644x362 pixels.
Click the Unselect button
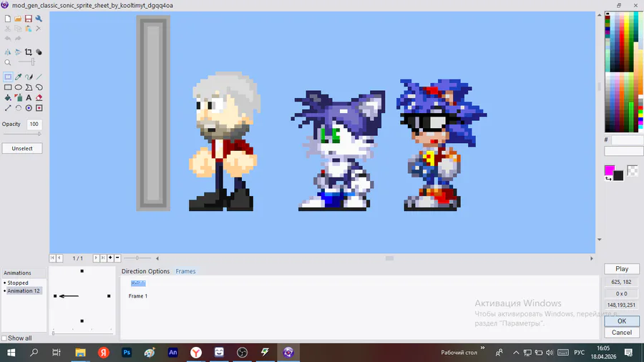[22, 149]
